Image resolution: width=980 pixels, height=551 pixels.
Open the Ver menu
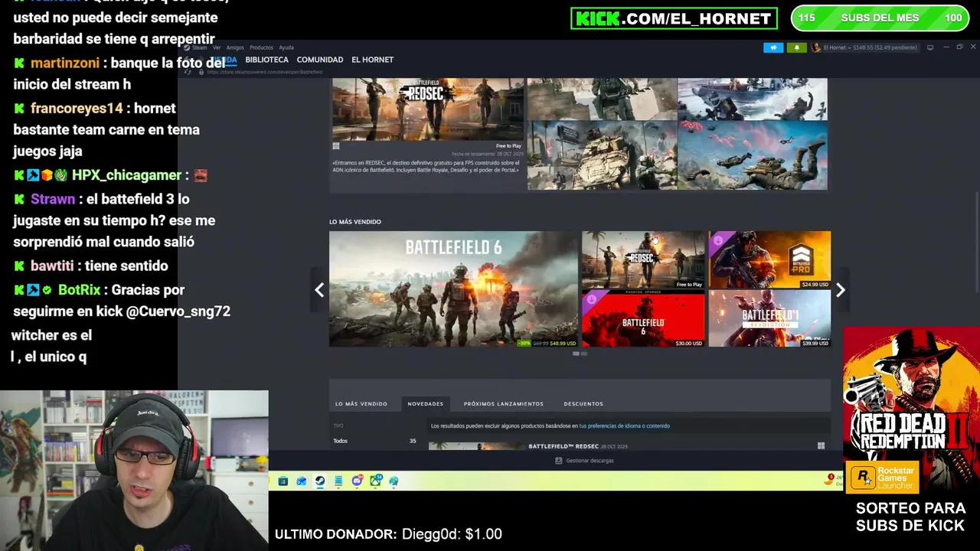[x=217, y=47]
